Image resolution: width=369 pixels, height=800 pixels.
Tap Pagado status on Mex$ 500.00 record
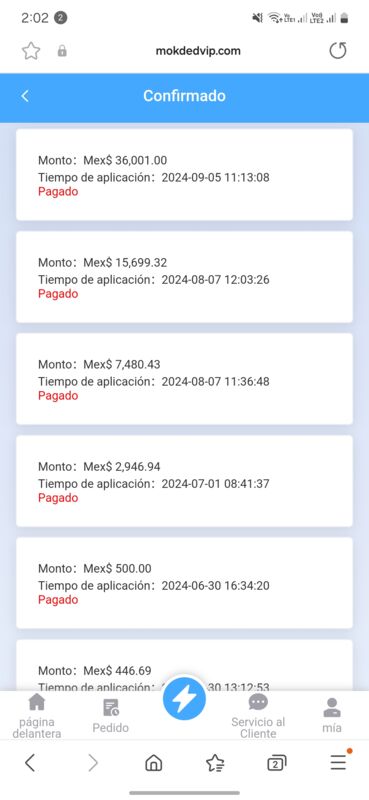coord(58,599)
